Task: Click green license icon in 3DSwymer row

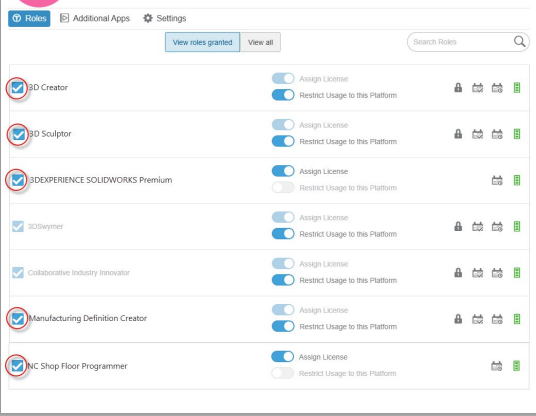Action: tap(517, 226)
